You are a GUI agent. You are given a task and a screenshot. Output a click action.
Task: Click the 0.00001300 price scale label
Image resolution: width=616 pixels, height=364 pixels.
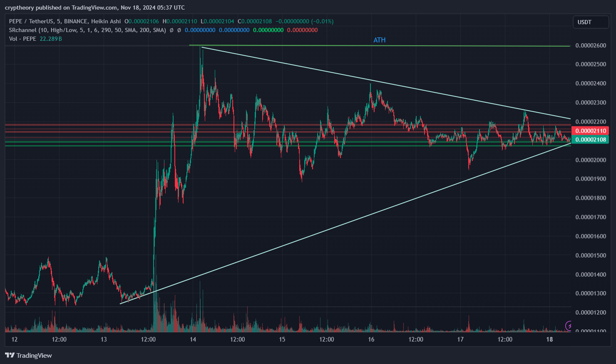591,293
